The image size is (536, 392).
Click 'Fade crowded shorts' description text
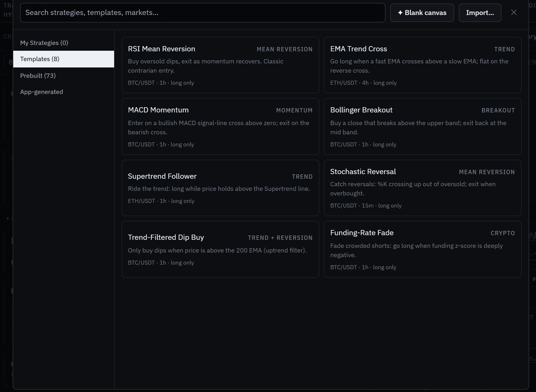pos(416,250)
